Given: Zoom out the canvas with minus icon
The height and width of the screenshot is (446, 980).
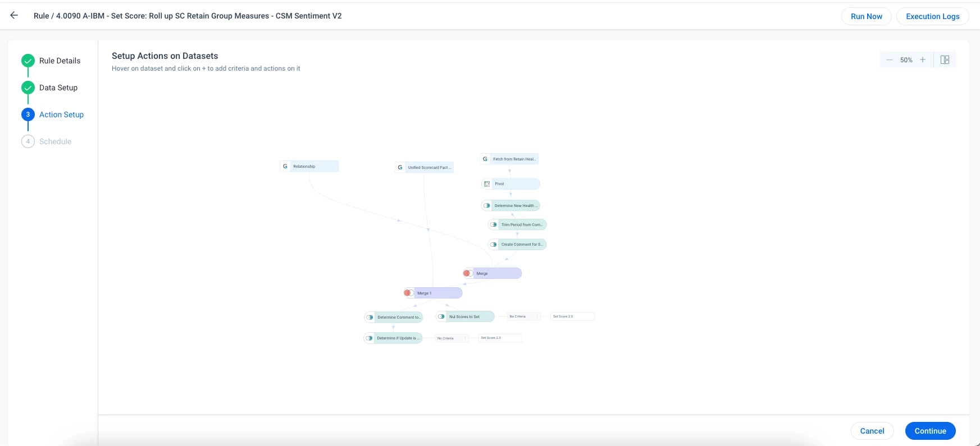Looking at the screenshot, I should tap(889, 60).
